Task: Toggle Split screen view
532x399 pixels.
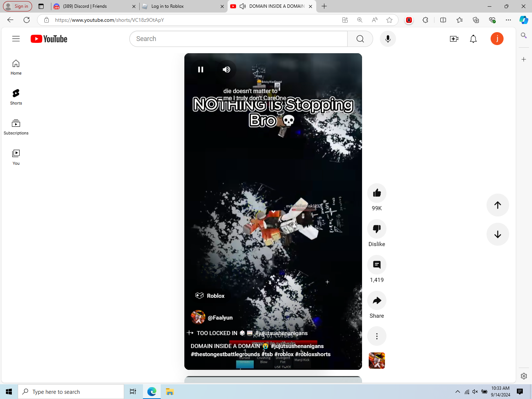Action: point(443,20)
